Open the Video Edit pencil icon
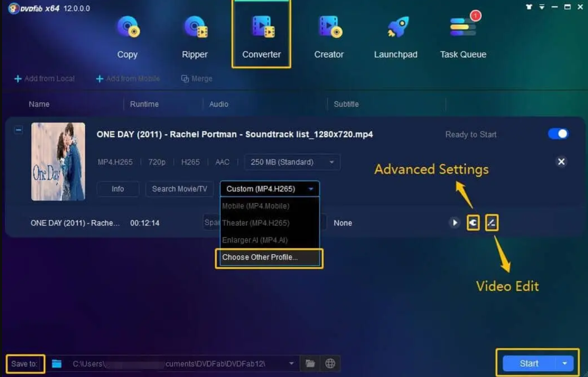588x377 pixels. point(491,223)
